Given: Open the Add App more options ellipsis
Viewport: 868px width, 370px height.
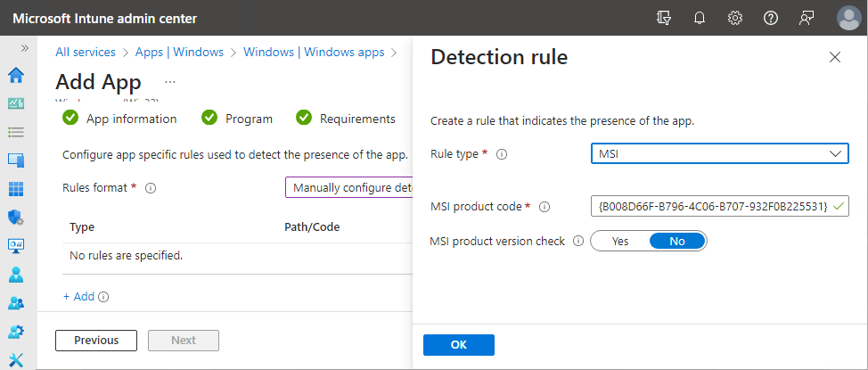Looking at the screenshot, I should click(x=170, y=82).
